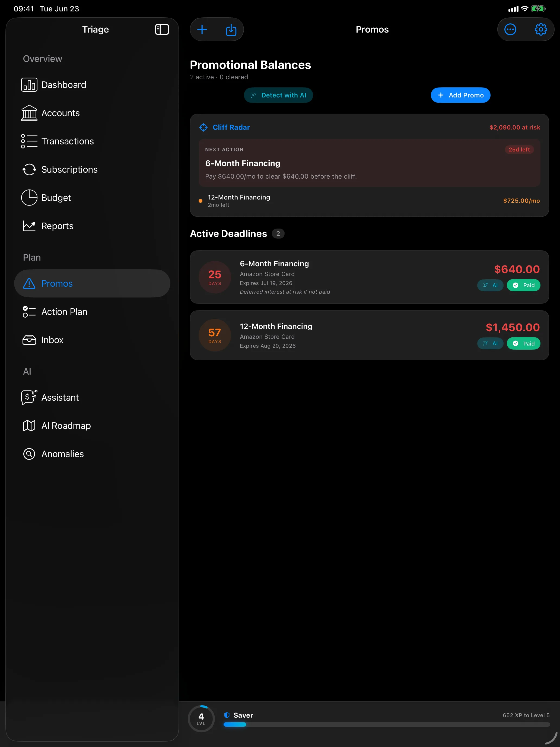Image resolution: width=560 pixels, height=747 pixels.
Task: Click the Promos warning triangle icon
Action: 29,283
